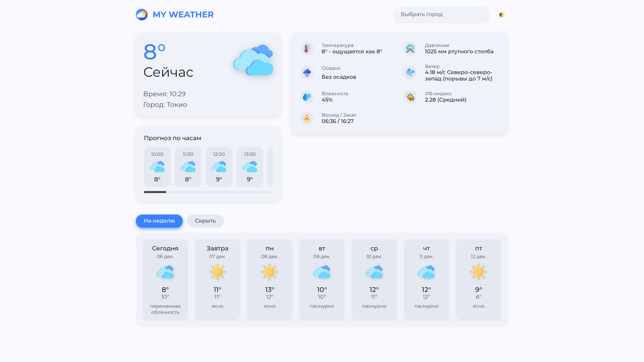The width and height of the screenshot is (644, 362).
Task: Click переменная облачность description
Action: pos(165,309)
